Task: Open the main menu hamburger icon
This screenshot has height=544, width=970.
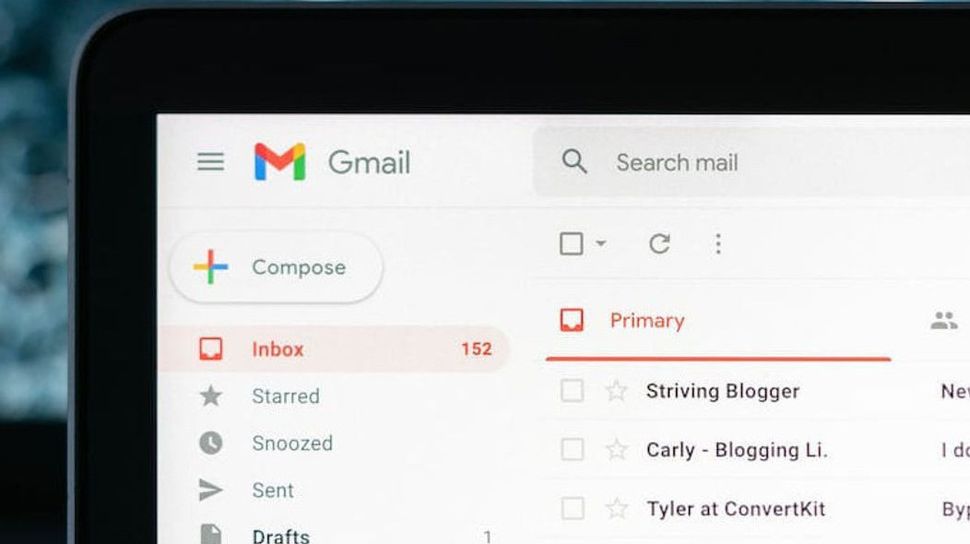Action: pos(210,162)
